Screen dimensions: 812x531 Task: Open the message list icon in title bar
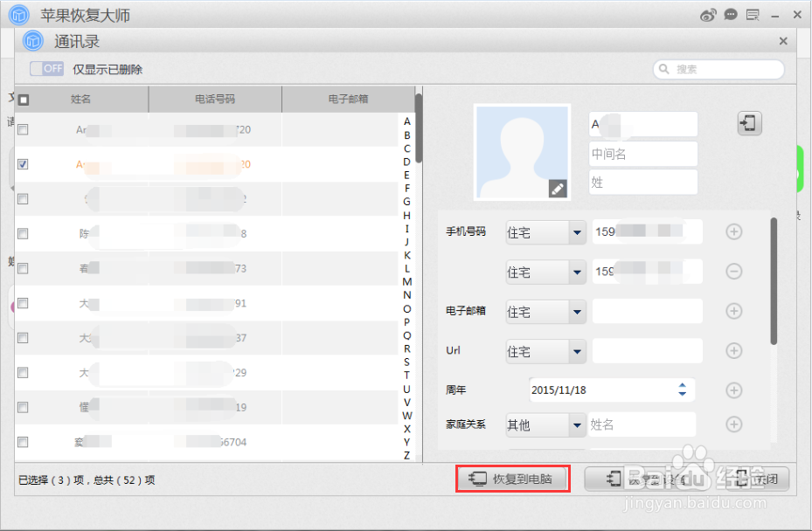[753, 15]
